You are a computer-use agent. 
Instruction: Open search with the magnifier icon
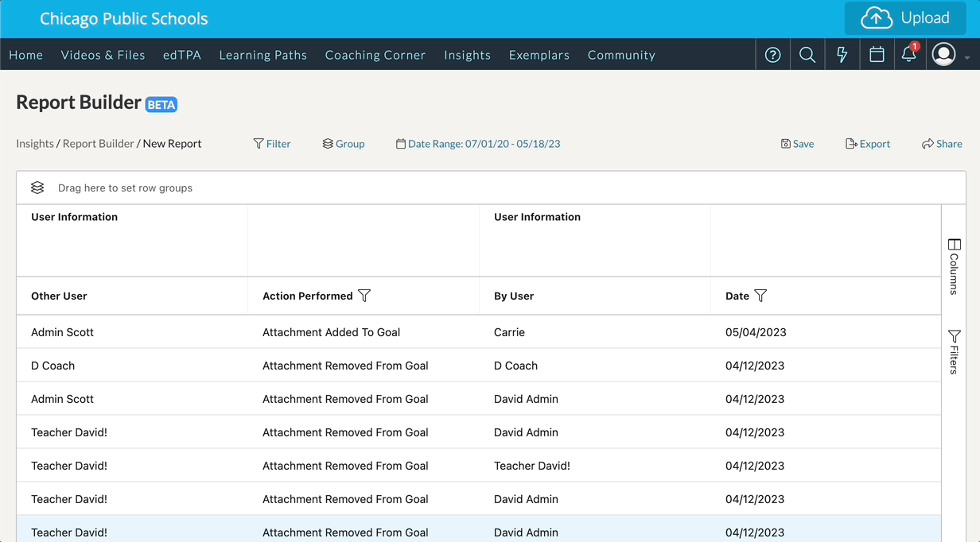point(807,55)
